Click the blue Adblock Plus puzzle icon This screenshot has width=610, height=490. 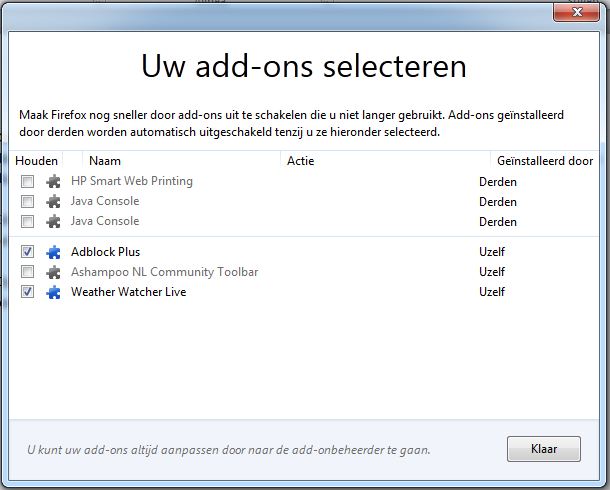point(53,252)
